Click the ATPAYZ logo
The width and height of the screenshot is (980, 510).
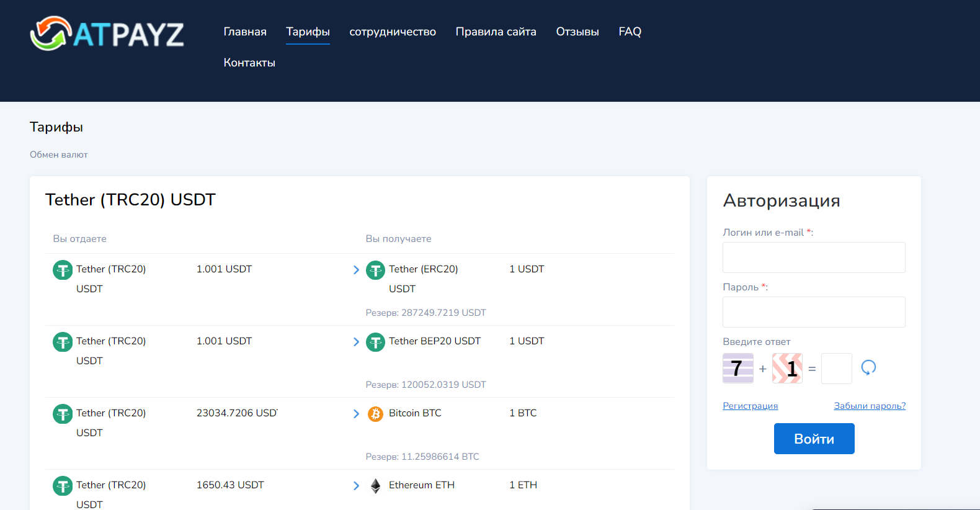pos(107,34)
